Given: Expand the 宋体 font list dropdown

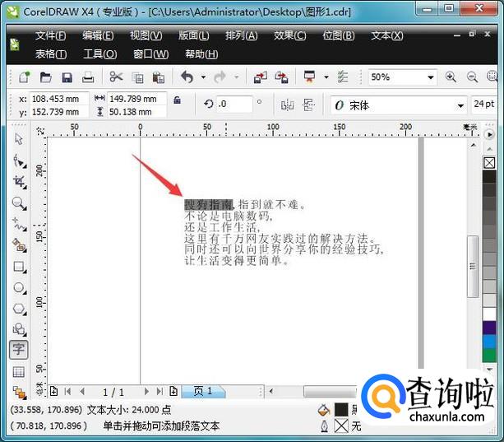Looking at the screenshot, I should [x=460, y=105].
